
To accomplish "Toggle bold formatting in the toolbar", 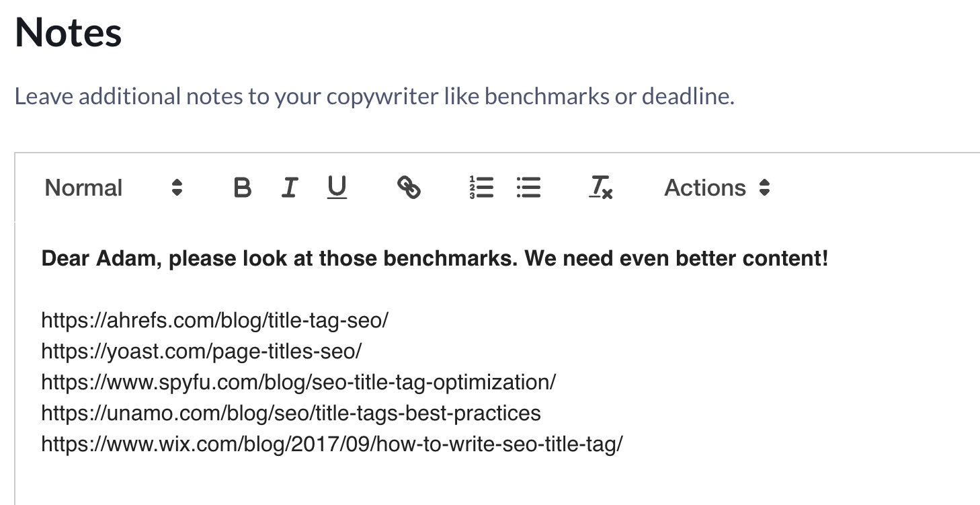I will (242, 188).
